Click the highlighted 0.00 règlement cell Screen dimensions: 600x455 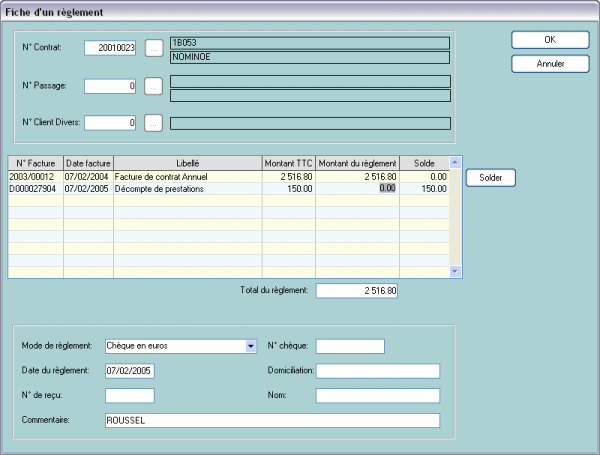point(357,188)
